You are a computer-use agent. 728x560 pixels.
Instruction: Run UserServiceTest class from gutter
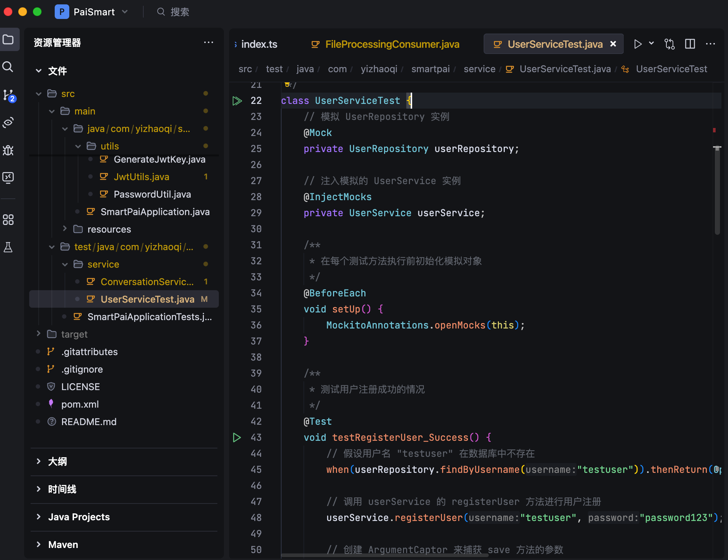click(x=237, y=101)
